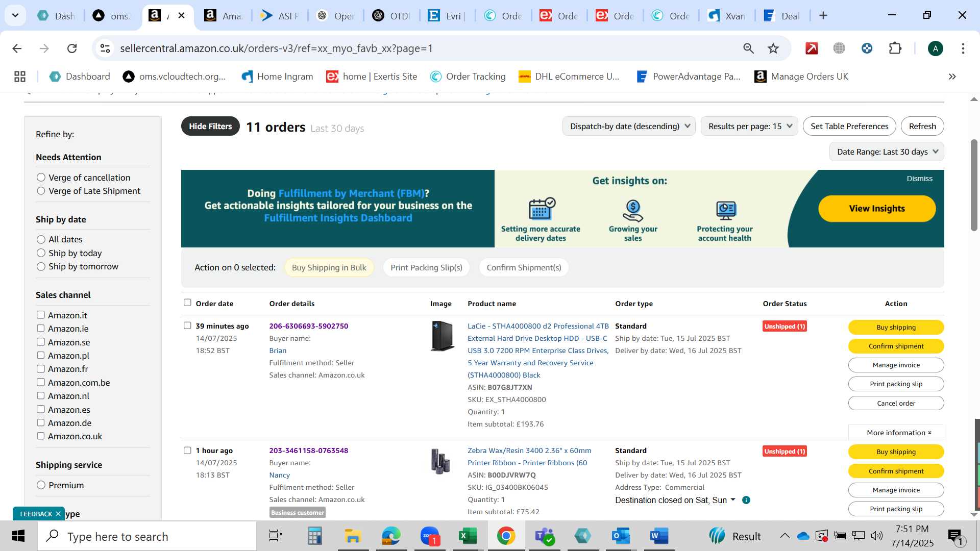Open Excel from the taskbar
Image resolution: width=980 pixels, height=551 pixels.
coord(468,536)
